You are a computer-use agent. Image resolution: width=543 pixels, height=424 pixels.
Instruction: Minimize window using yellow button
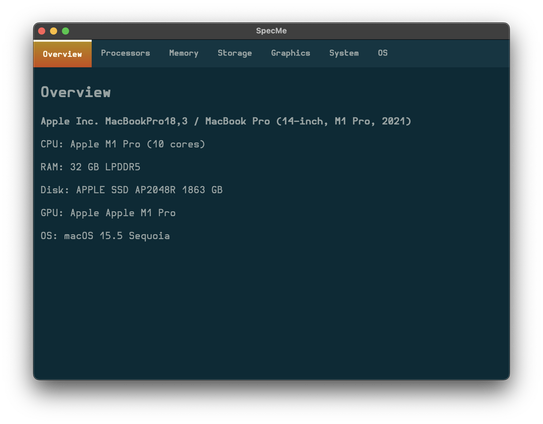point(54,31)
